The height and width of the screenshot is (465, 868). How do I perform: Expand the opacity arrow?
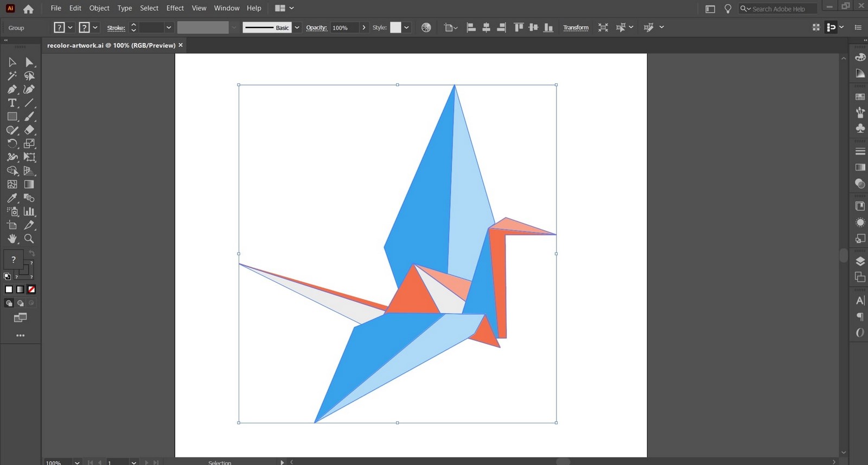tap(363, 28)
